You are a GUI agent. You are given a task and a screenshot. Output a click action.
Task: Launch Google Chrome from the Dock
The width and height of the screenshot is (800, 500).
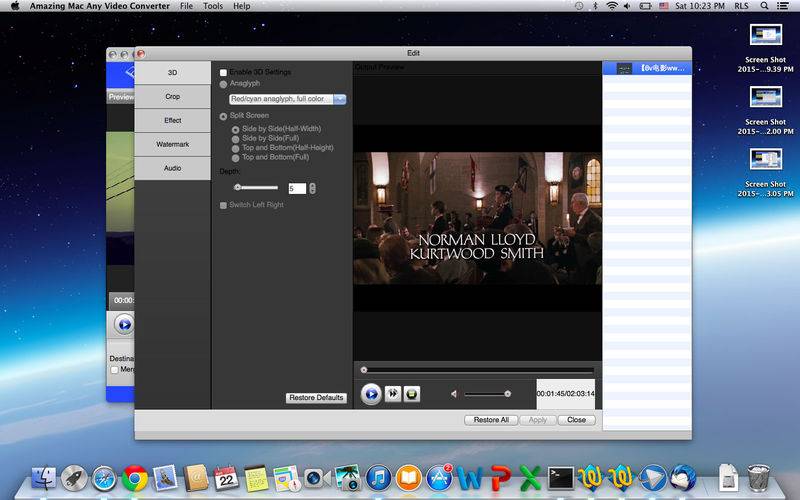click(x=135, y=478)
